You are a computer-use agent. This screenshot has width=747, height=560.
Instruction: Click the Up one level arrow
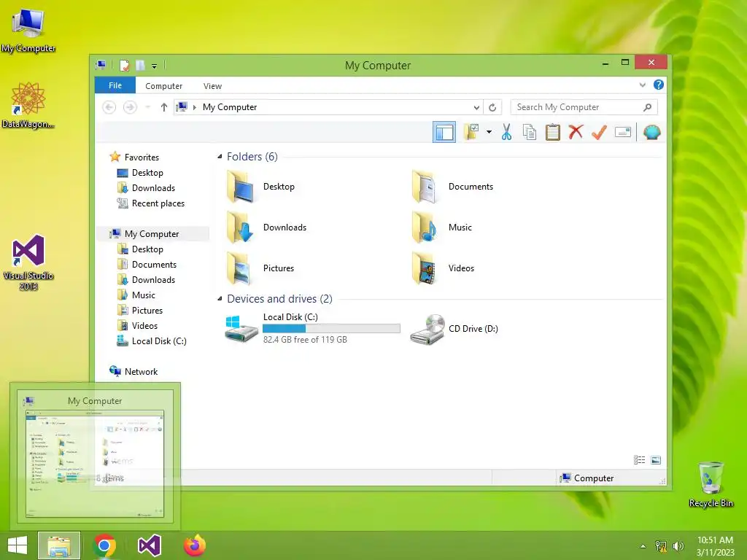click(x=164, y=107)
